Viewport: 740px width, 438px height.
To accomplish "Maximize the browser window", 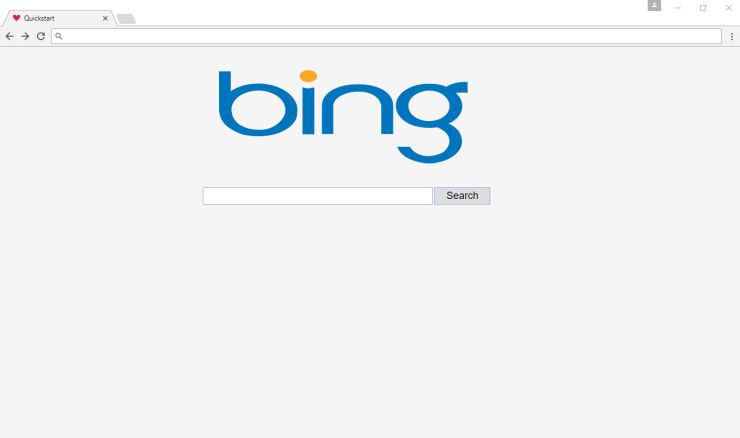I will (x=703, y=8).
